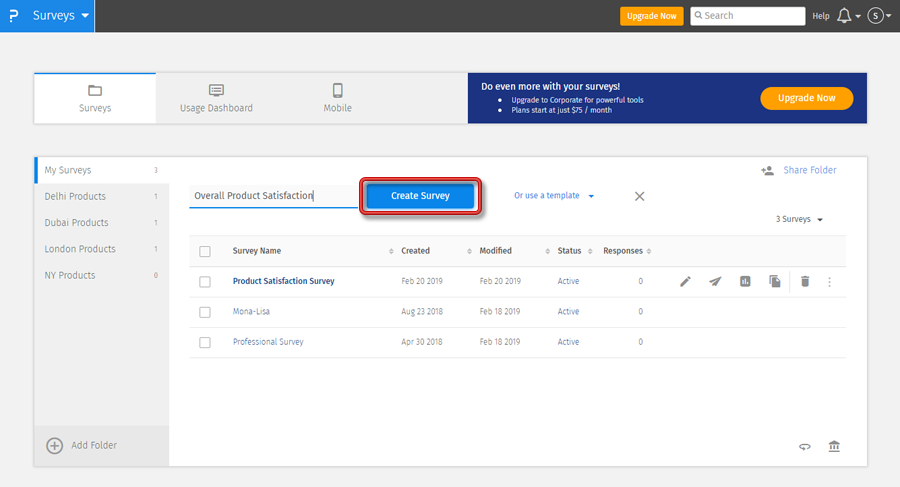This screenshot has width=900, height=487.
Task: Click the notifications bell icon
Action: 845,16
